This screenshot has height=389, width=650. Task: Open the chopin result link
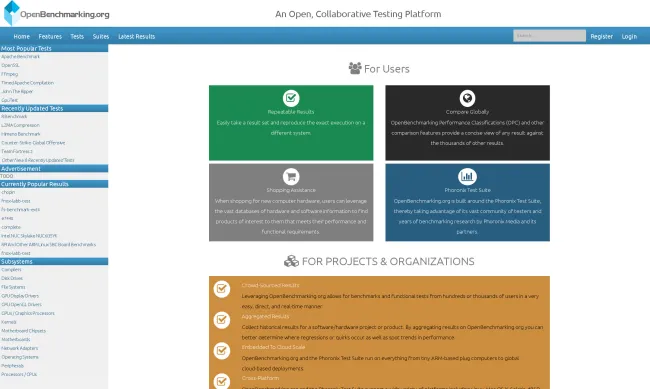(8, 192)
